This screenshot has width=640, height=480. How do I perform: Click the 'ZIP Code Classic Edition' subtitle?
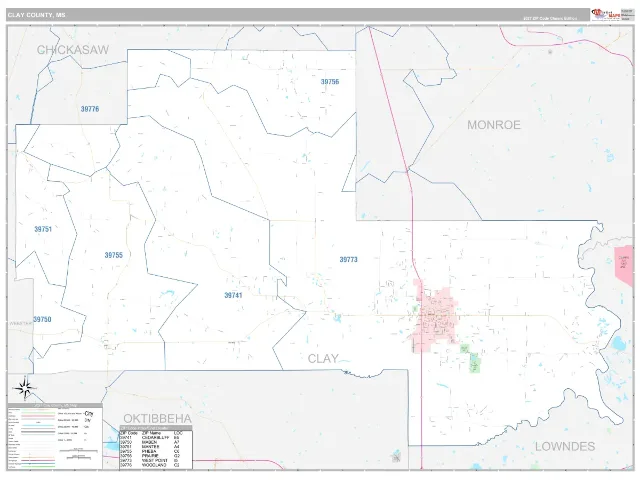click(x=550, y=18)
